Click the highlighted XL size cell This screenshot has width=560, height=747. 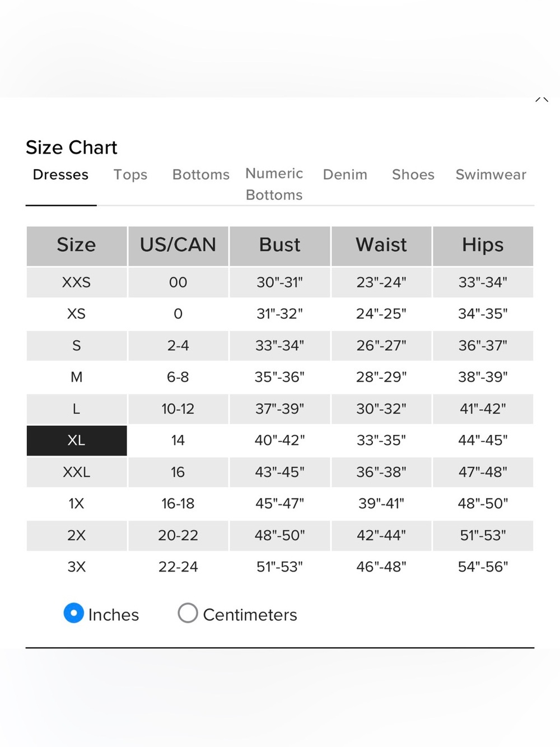(x=77, y=440)
